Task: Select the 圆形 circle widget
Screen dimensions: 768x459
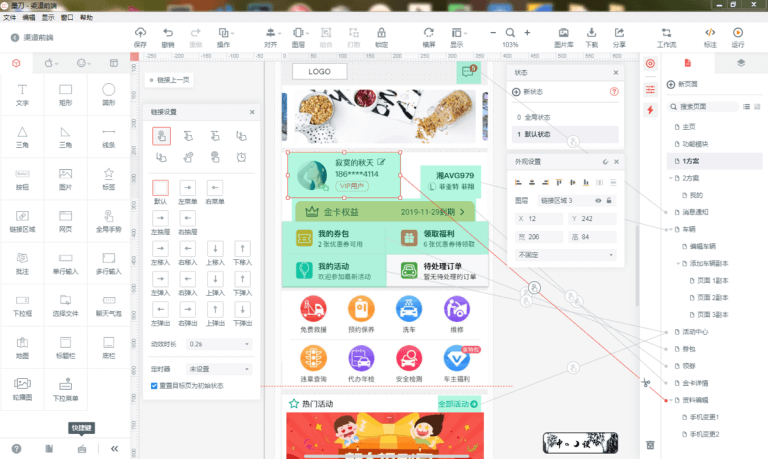Action: [109, 95]
